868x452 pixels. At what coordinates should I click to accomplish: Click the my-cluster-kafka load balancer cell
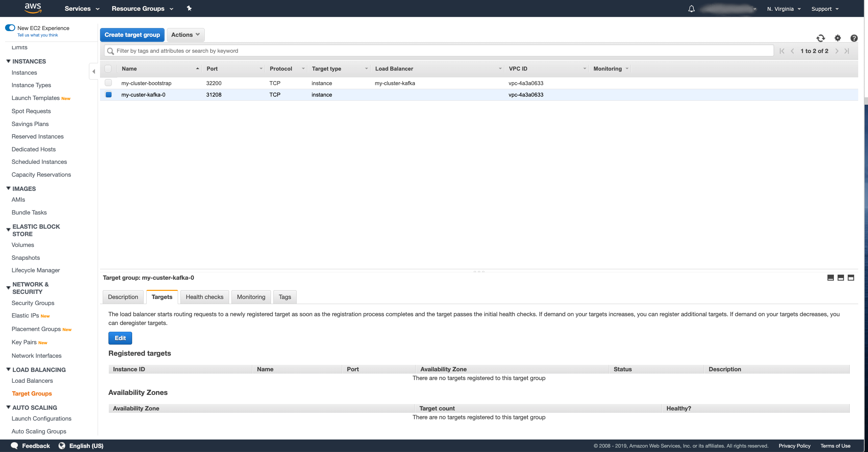tap(395, 83)
